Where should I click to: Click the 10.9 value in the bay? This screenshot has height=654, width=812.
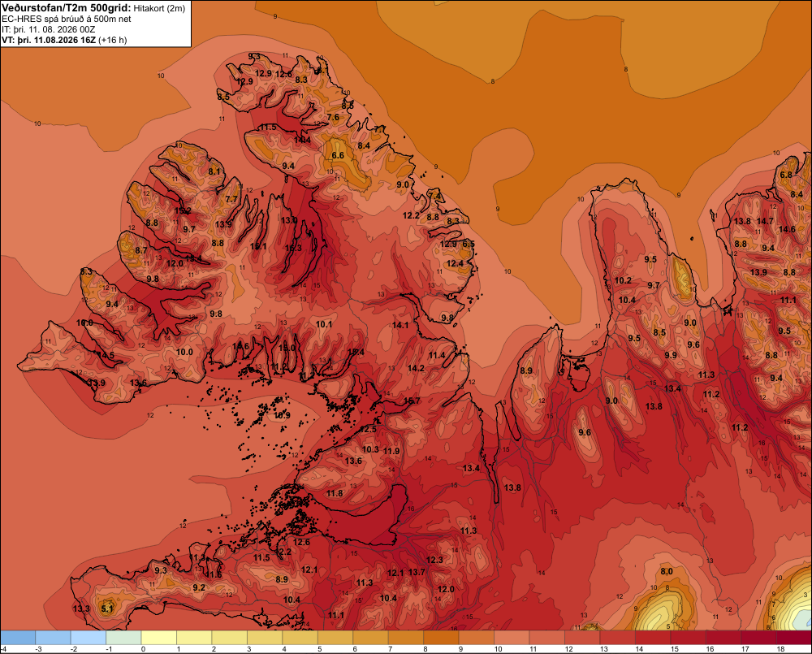click(282, 415)
